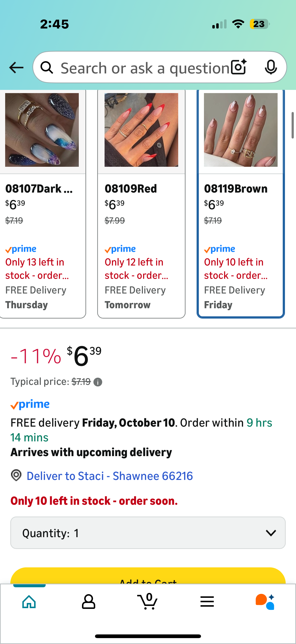The image size is (296, 644).
Task: Click Deliver to Staci - Shawnee 66216
Action: click(x=109, y=476)
